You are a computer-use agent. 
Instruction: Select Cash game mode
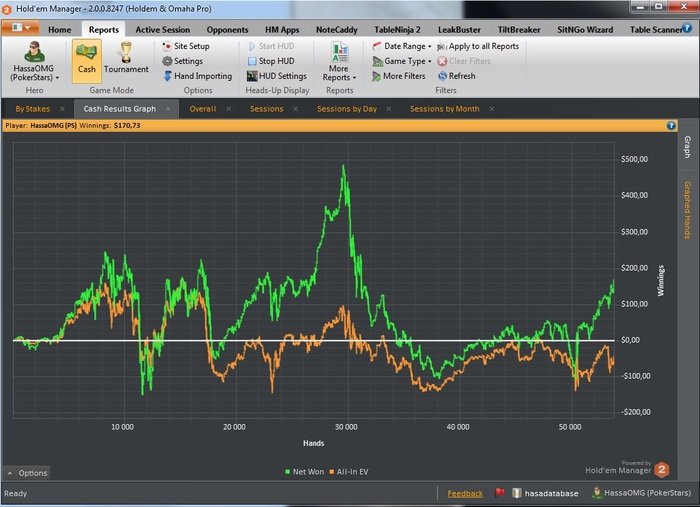pos(86,60)
